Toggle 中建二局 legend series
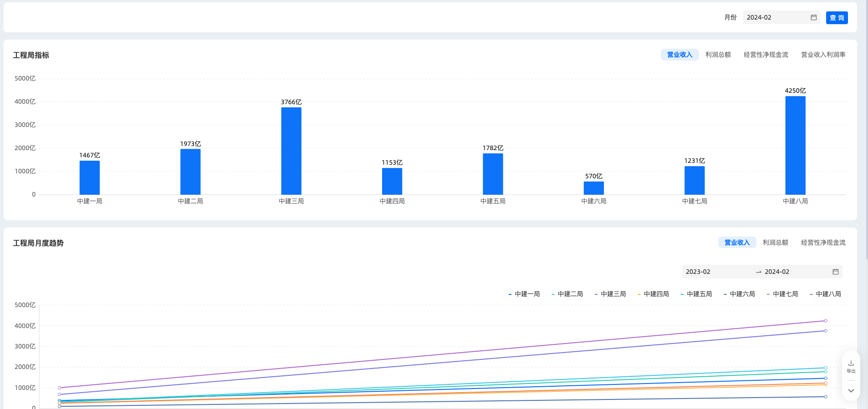The width and height of the screenshot is (868, 409). click(x=567, y=294)
